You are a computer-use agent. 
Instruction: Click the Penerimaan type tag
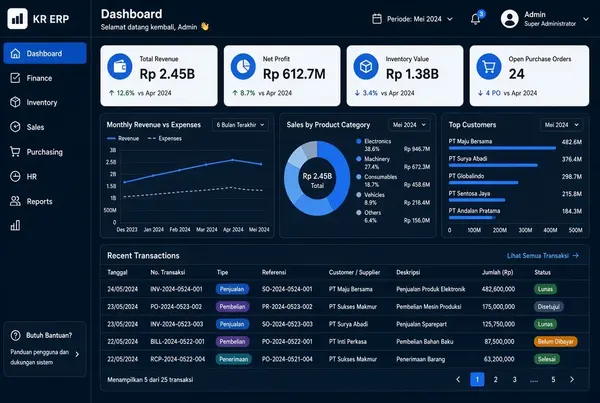coord(233,359)
